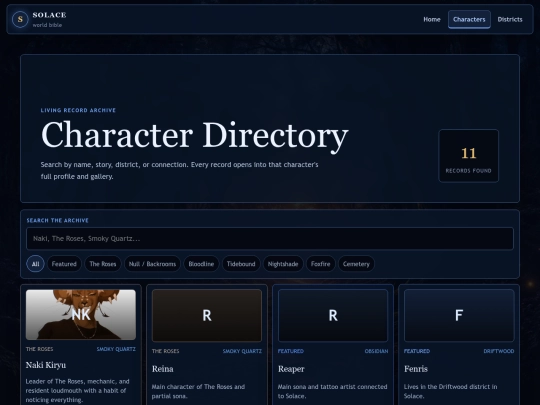Image resolution: width=540 pixels, height=405 pixels.
Task: Open the Reaper profile name
Action: [291, 369]
